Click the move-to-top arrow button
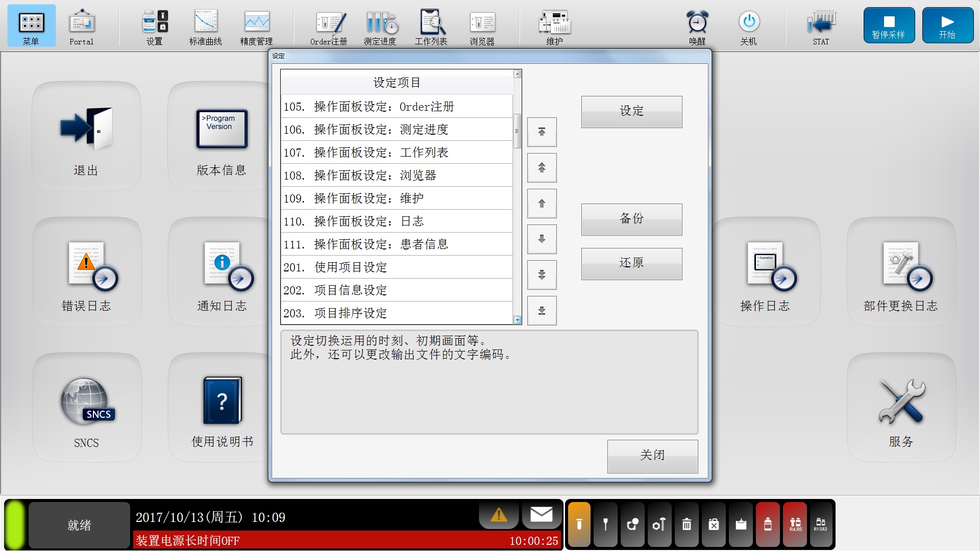Screen dimensions: 980x551 tap(542, 132)
